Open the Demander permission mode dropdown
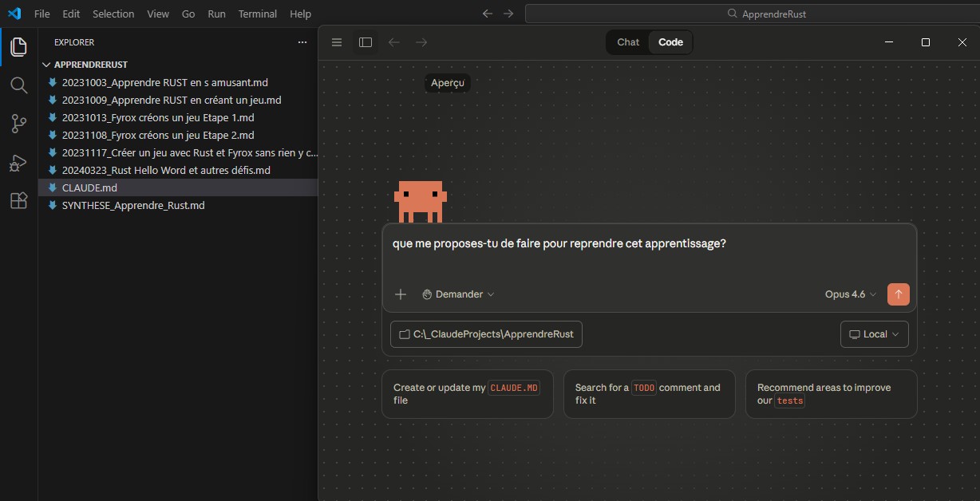This screenshot has height=501, width=980. pos(458,294)
